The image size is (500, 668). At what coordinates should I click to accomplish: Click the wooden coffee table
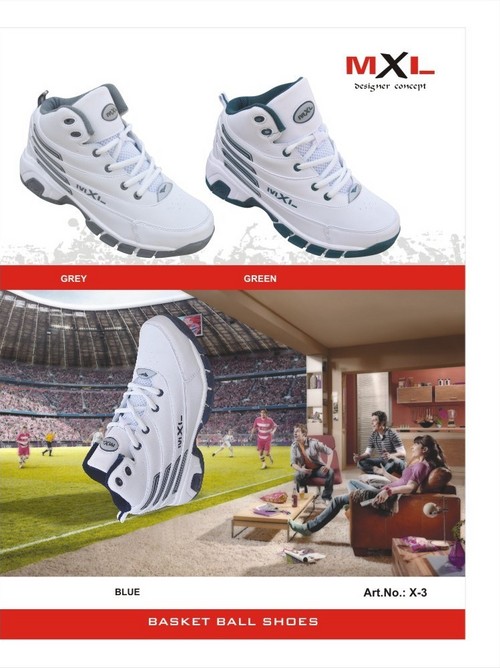275,515
